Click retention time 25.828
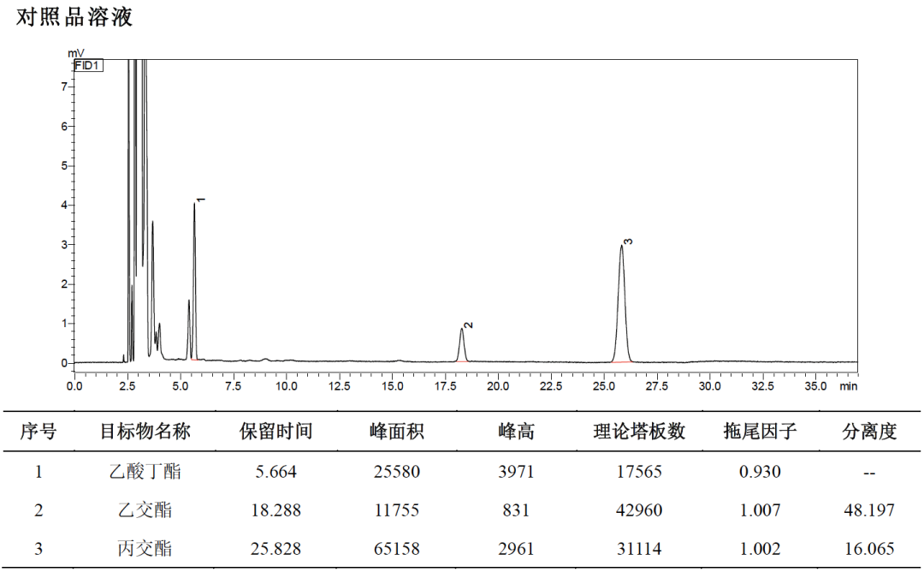This screenshot has width=924, height=572. pos(275,549)
